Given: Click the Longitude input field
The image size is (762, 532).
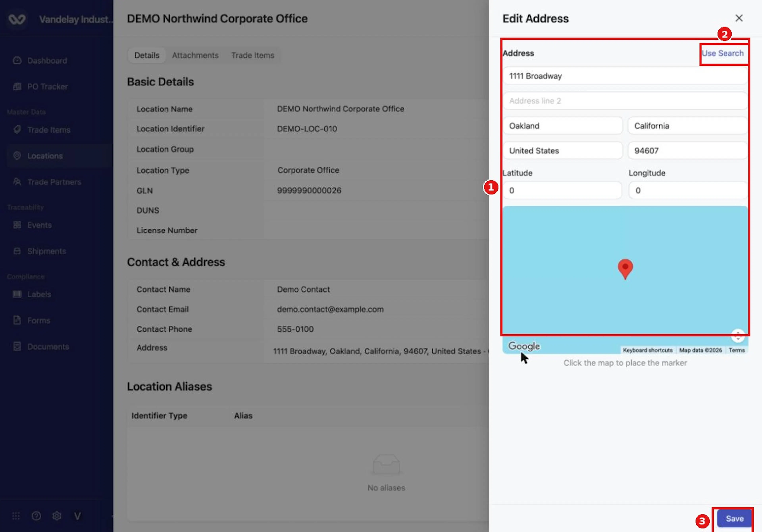Looking at the screenshot, I should (x=688, y=191).
